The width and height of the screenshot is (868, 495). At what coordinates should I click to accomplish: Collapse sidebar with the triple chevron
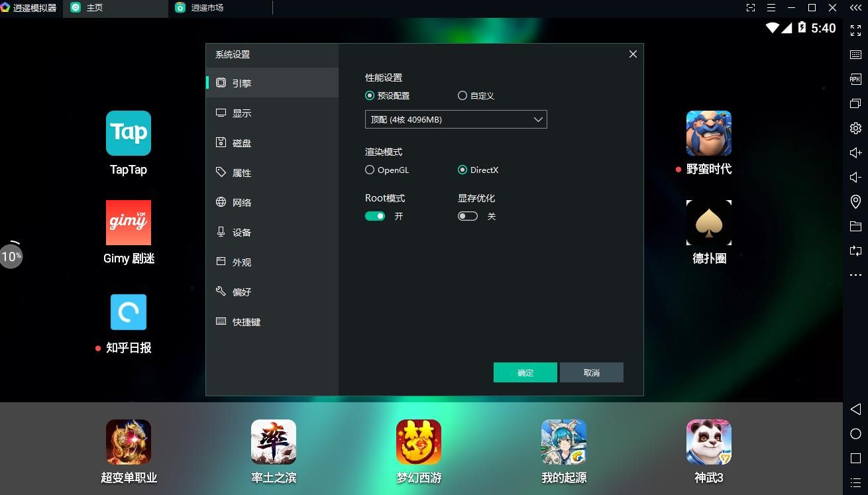855,8
